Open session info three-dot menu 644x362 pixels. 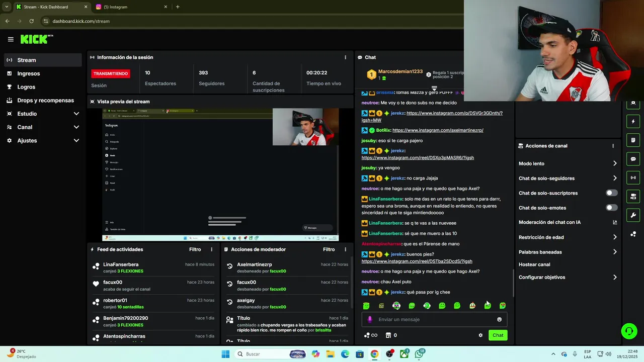tap(345, 57)
